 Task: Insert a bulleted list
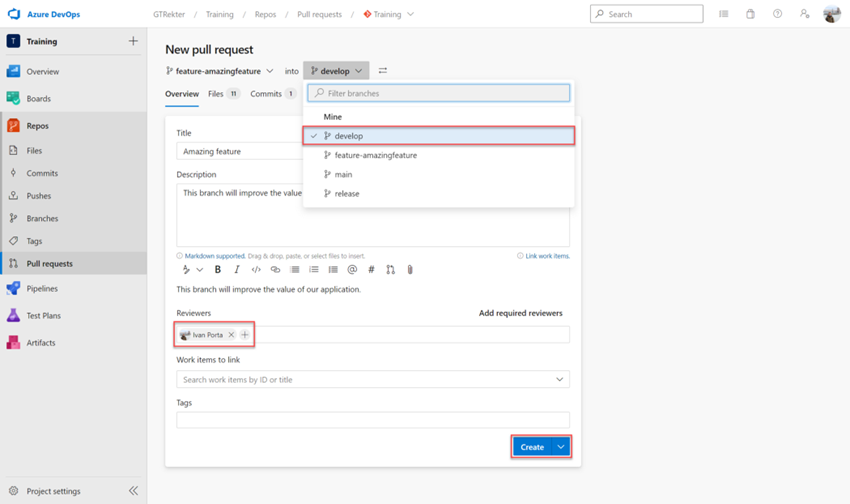295,270
